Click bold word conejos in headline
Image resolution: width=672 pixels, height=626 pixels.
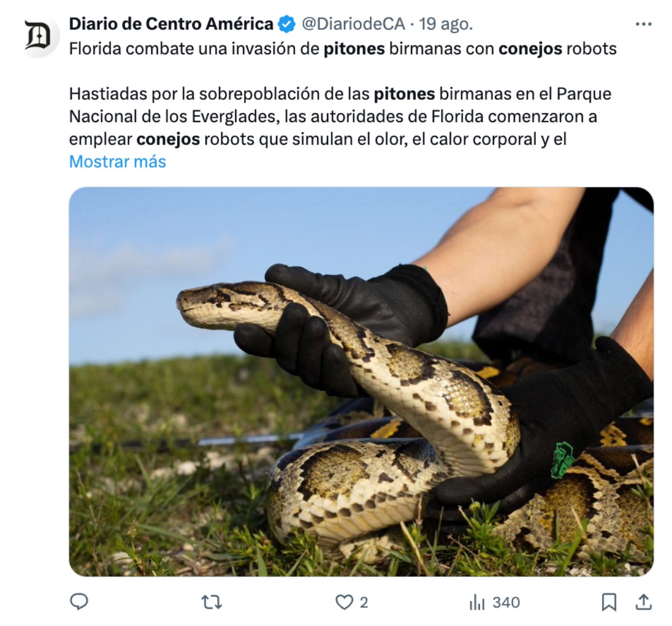pyautogui.click(x=530, y=49)
